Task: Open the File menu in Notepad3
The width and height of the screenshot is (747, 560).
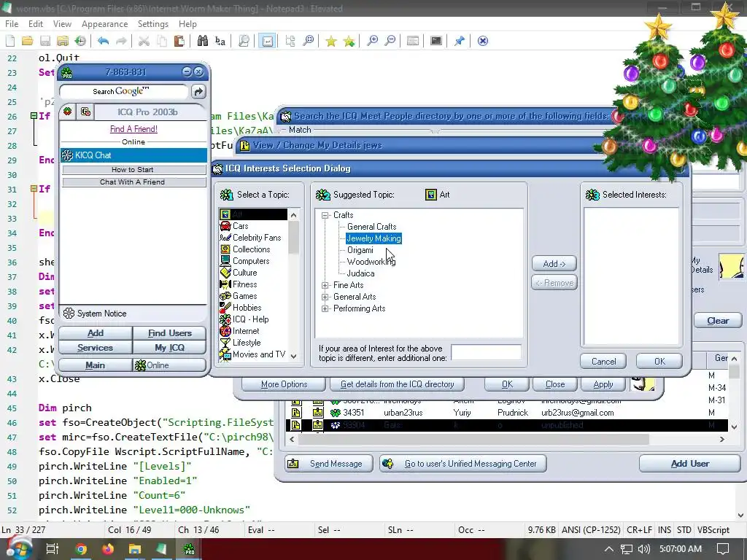Action: (x=12, y=24)
